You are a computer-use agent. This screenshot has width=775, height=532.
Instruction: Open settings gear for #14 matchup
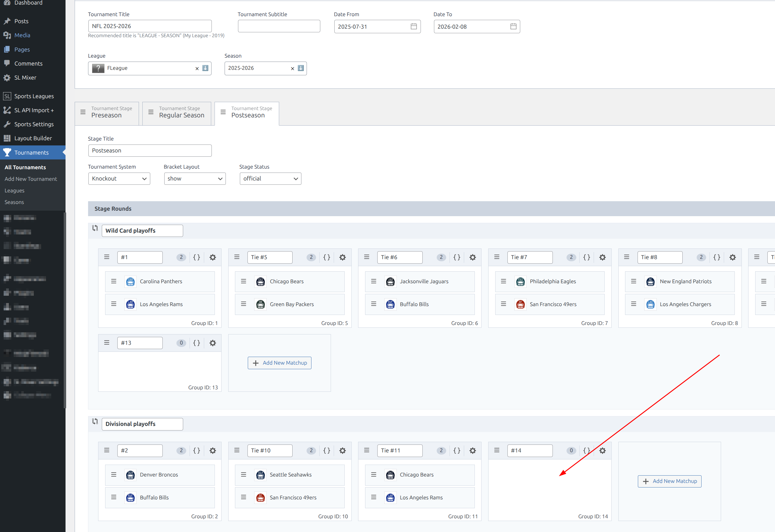pos(602,451)
